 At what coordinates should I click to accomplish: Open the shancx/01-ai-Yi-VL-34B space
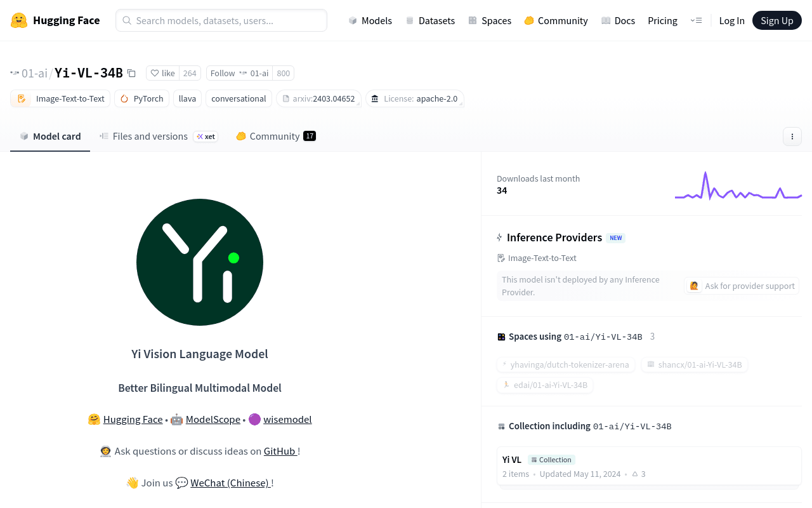pyautogui.click(x=694, y=364)
